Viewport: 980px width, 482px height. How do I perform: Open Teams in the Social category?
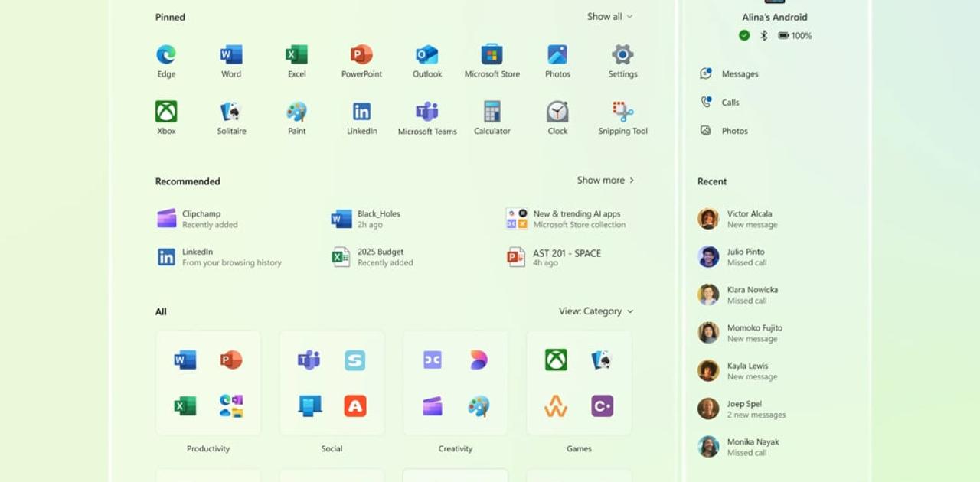(x=309, y=360)
